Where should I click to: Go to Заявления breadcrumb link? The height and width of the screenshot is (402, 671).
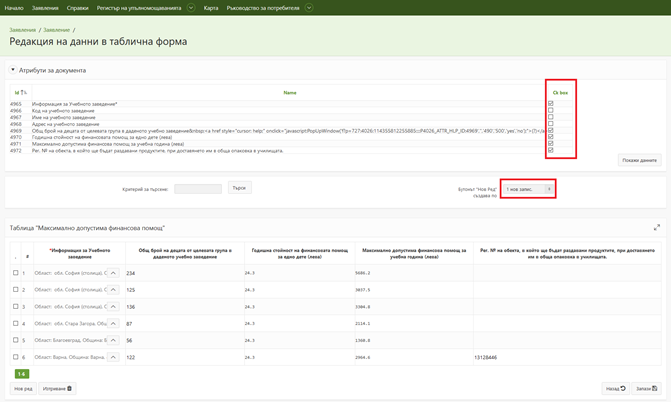[x=23, y=30]
